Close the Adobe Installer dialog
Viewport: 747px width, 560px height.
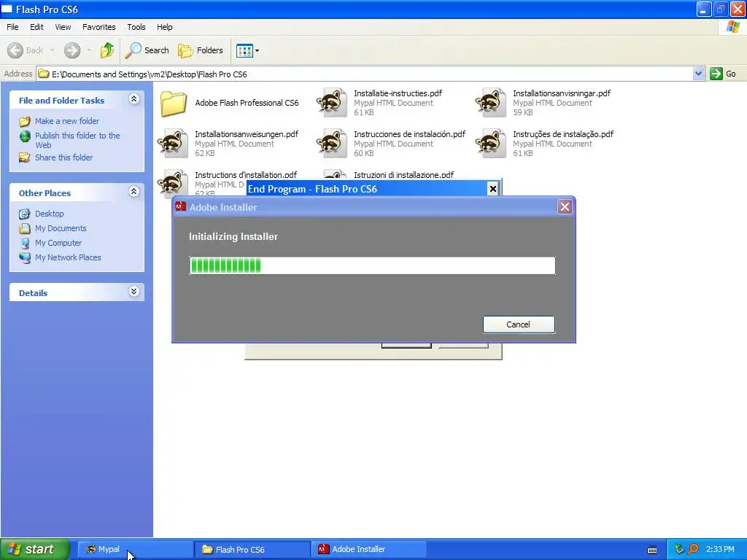coord(565,206)
